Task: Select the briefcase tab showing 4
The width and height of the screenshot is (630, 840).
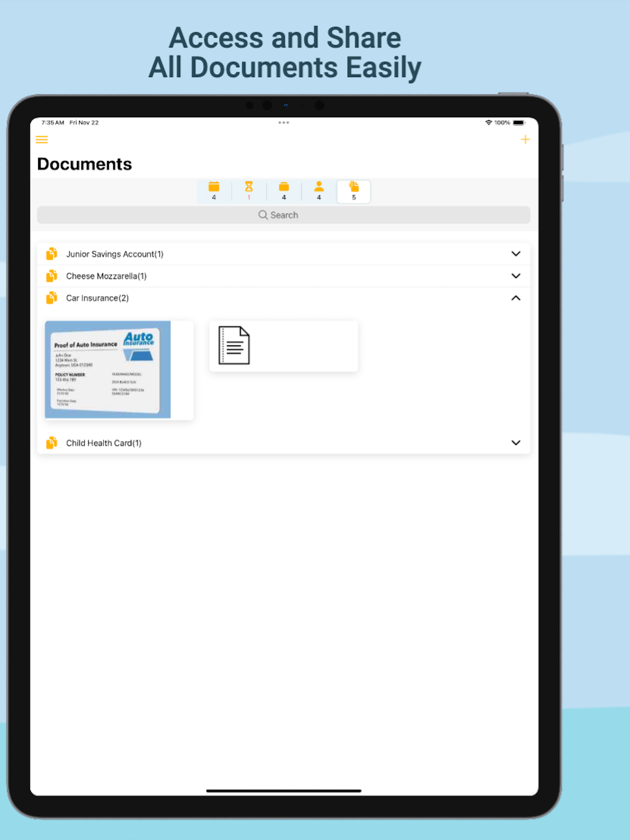Action: point(284,191)
